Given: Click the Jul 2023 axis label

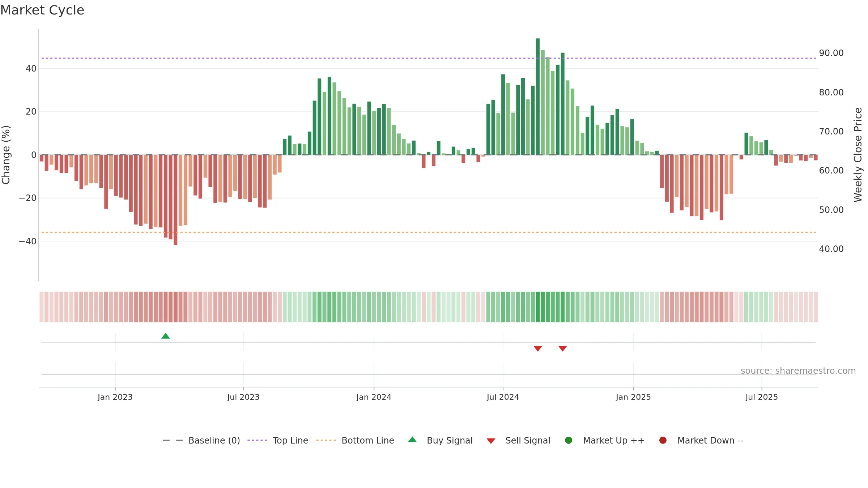Looking at the screenshot, I should point(243,397).
